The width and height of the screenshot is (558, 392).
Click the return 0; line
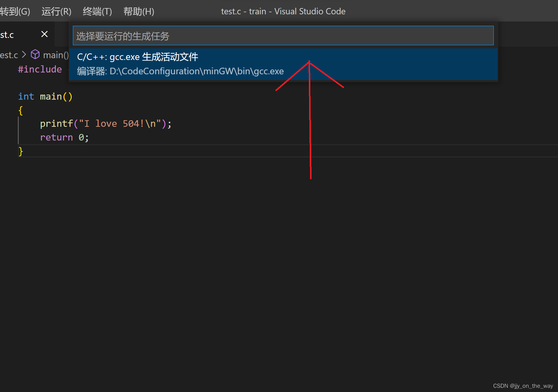(x=64, y=137)
